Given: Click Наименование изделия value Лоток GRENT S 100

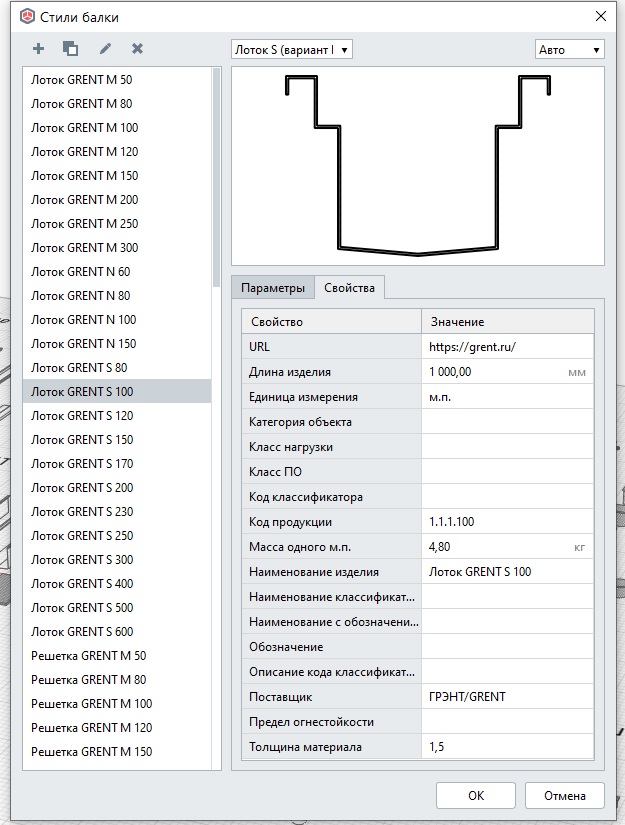Looking at the screenshot, I should (x=507, y=572).
